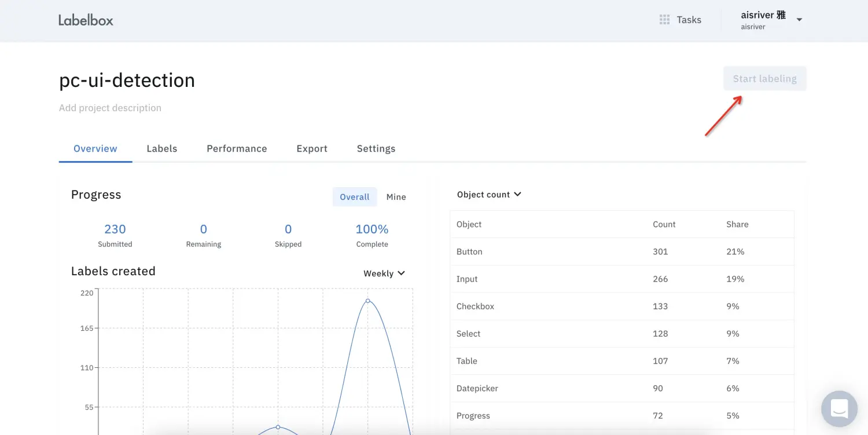Image resolution: width=868 pixels, height=435 pixels.
Task: Open the Weekly interval dropdown
Action: (x=384, y=273)
